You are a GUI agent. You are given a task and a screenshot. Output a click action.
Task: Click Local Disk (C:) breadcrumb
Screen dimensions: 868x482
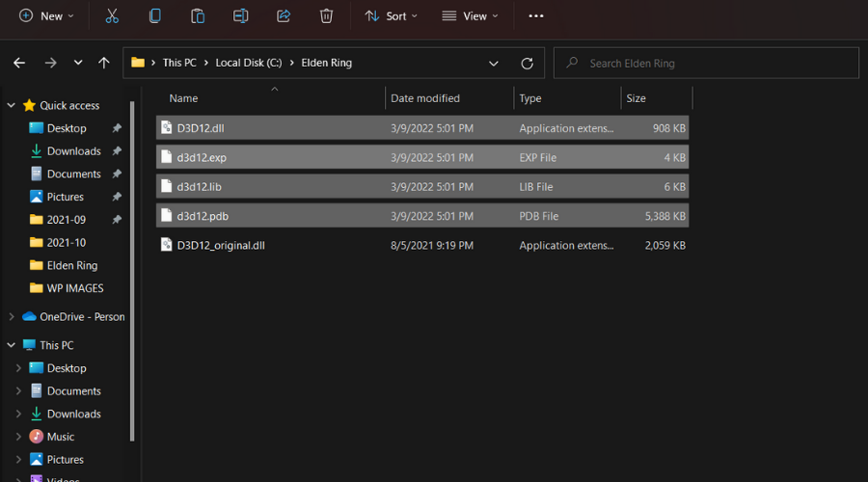click(x=249, y=63)
